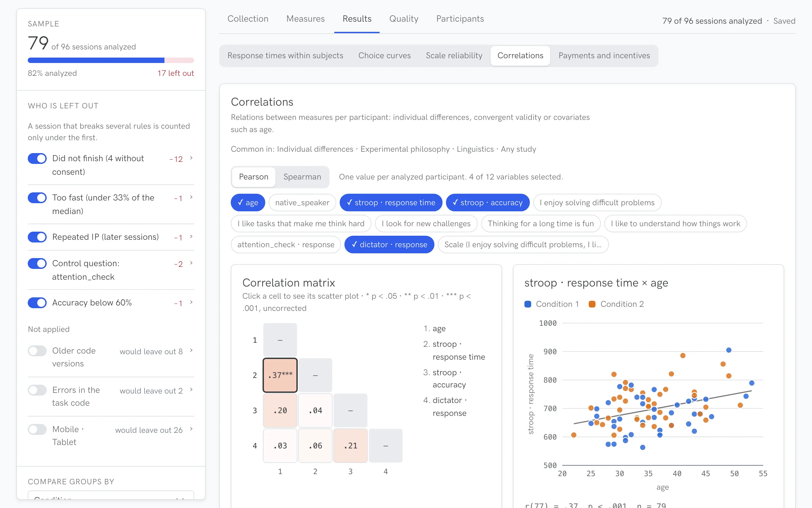Disable the Too fast exclusion rule
812x508 pixels.
click(x=37, y=198)
